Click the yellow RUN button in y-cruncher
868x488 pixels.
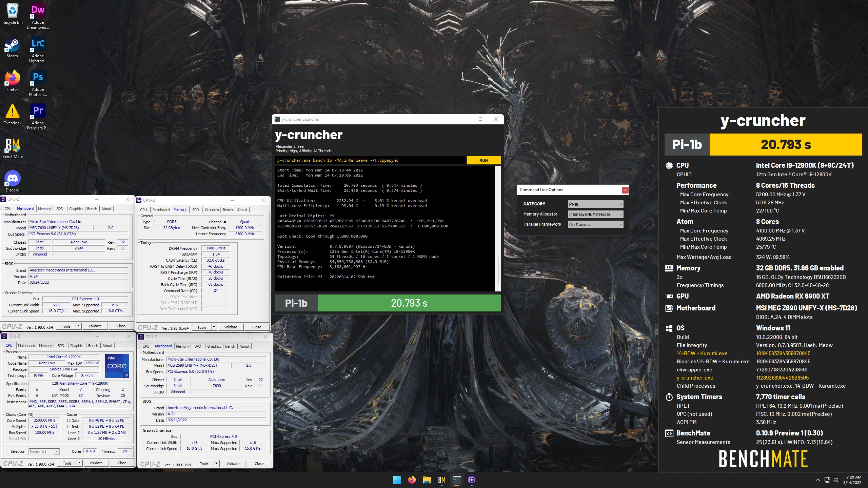point(484,160)
